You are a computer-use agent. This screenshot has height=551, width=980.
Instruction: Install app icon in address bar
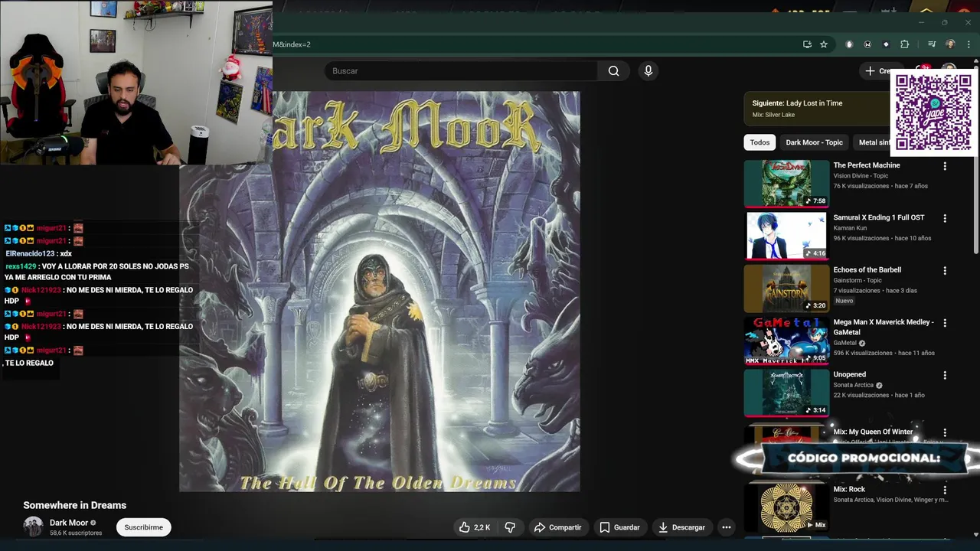click(807, 44)
